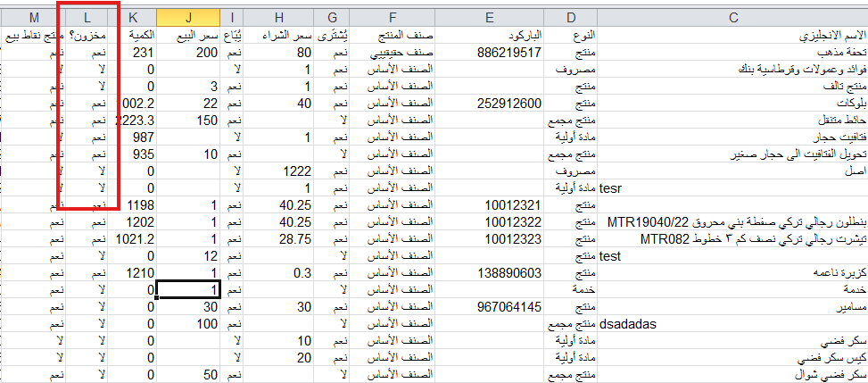Viewport: 868px width, 383px height.
Task: Select highlighted column header J
Action: 189,18
